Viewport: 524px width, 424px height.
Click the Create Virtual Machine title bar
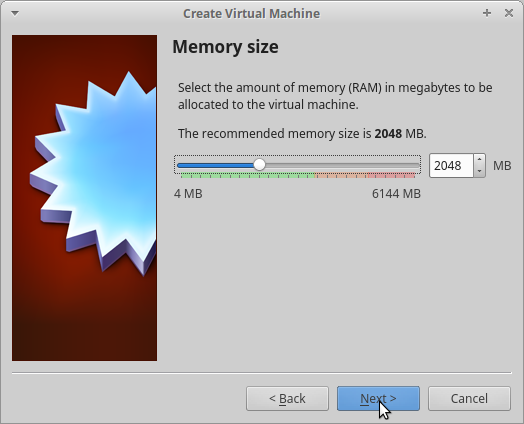[x=251, y=14]
